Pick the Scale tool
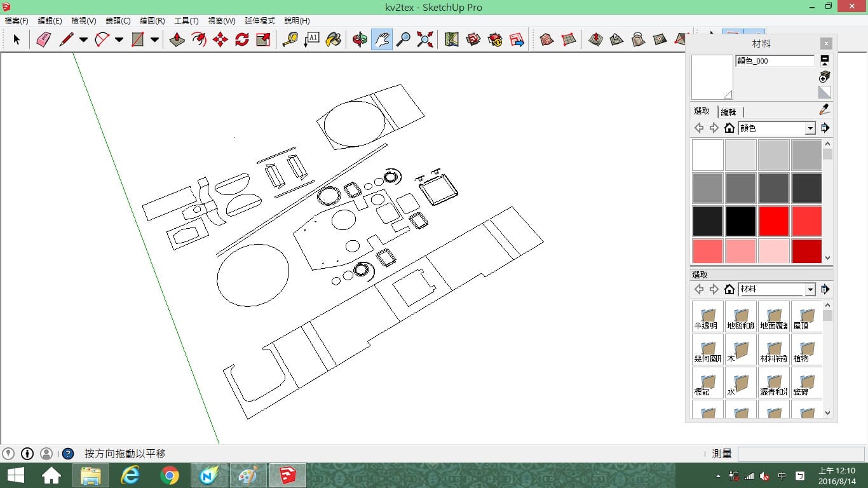Screen dimensions: 868x488 click(263, 39)
